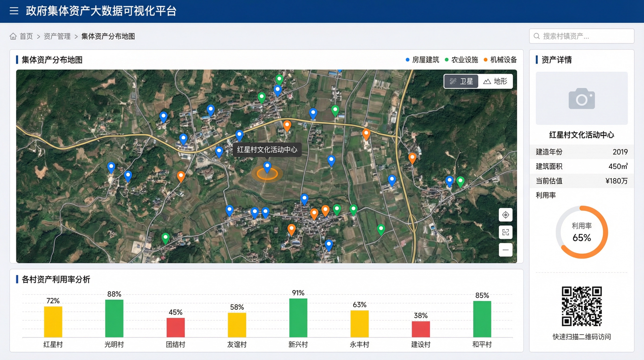Navigate to 首页 via breadcrumb
Screen dimensions: 644x360
(x=26, y=36)
